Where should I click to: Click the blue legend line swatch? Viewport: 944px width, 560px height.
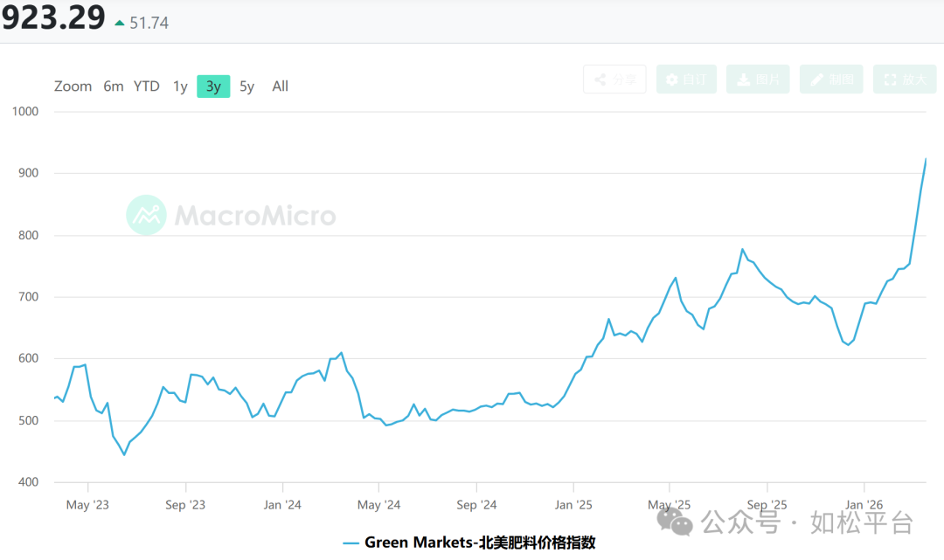click(x=351, y=543)
